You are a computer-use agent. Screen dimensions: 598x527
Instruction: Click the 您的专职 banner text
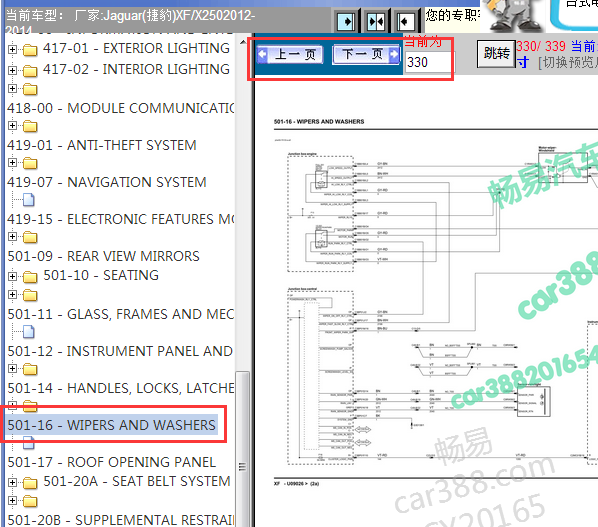point(453,15)
